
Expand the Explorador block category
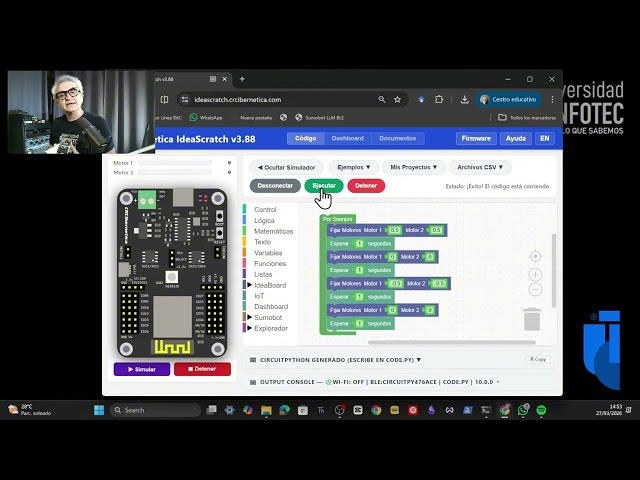(271, 328)
